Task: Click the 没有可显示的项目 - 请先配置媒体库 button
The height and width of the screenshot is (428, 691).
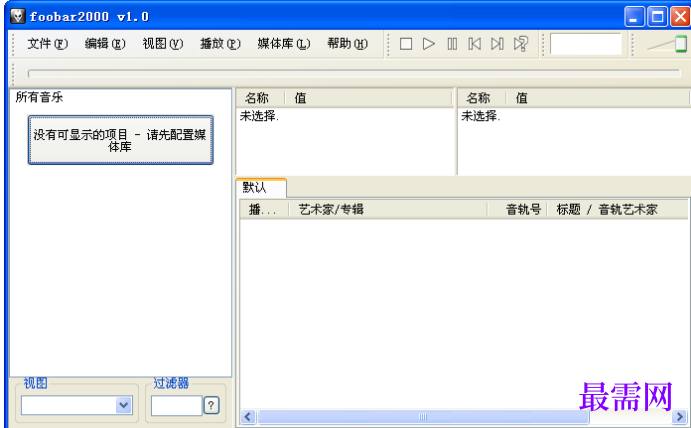Action: [x=120, y=140]
